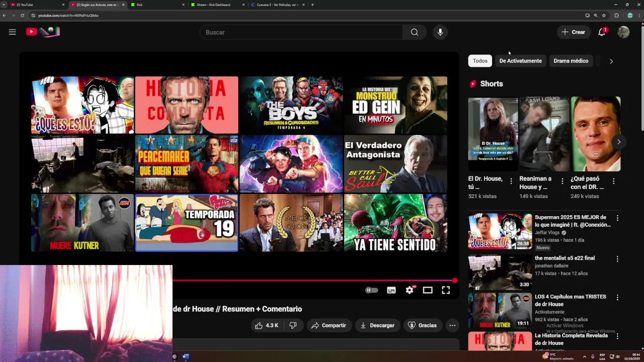The image size is (644, 362).
Task: Open the taskbar clock and date
Action: [632, 356]
